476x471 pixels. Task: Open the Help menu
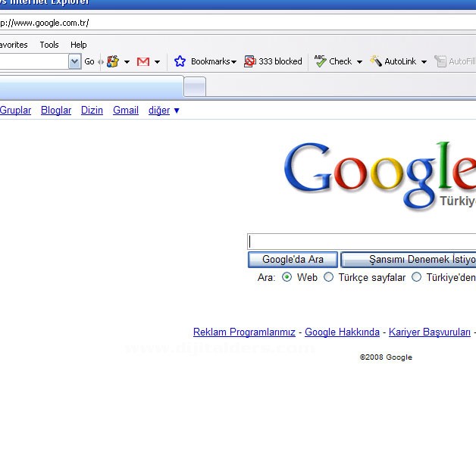click(79, 45)
